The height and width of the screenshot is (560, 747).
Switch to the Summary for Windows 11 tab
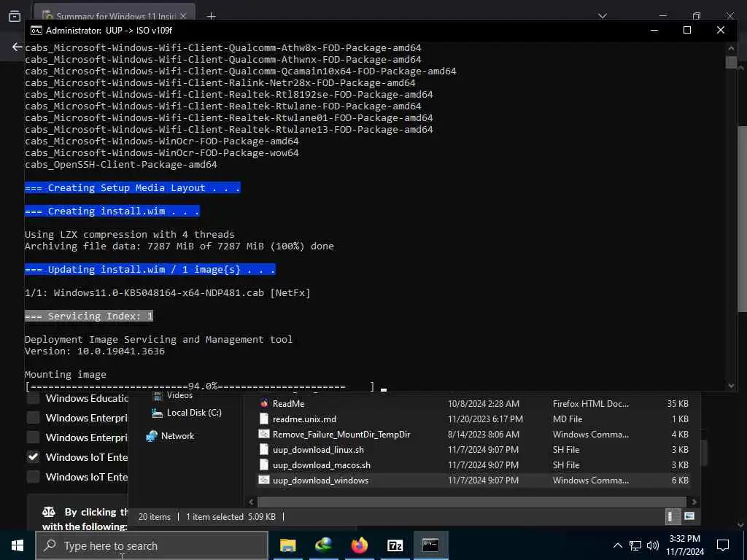pyautogui.click(x=115, y=15)
